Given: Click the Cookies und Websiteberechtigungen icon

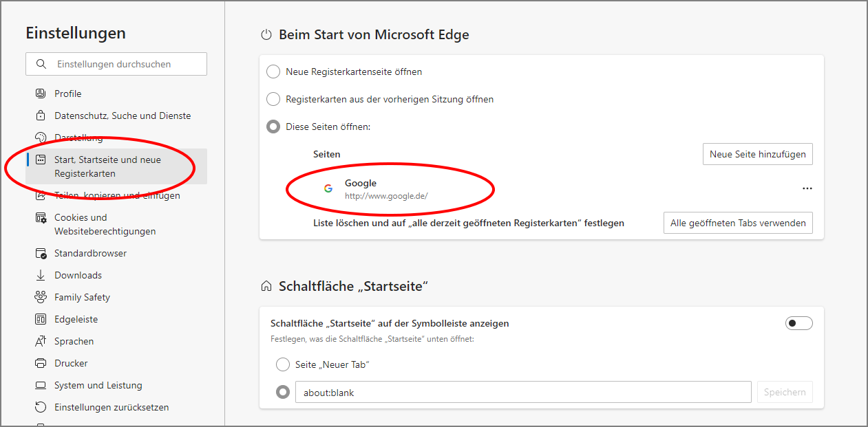Looking at the screenshot, I should coord(41,218).
